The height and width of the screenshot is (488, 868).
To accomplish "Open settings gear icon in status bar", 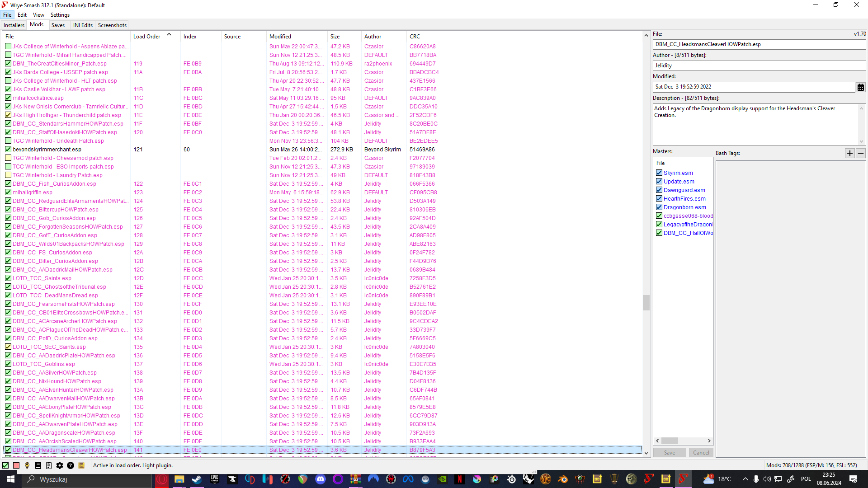I will click(60, 465).
